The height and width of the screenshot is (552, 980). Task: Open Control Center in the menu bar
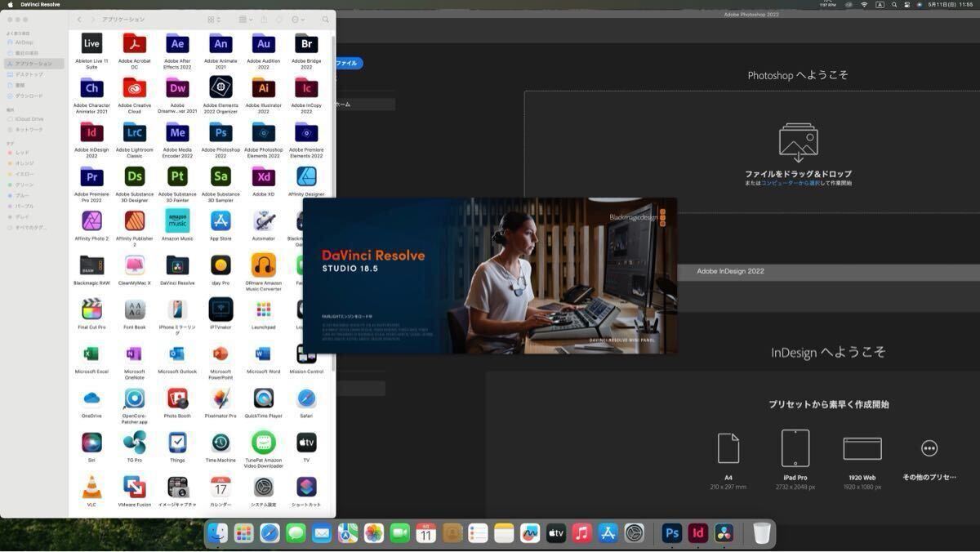click(x=906, y=5)
